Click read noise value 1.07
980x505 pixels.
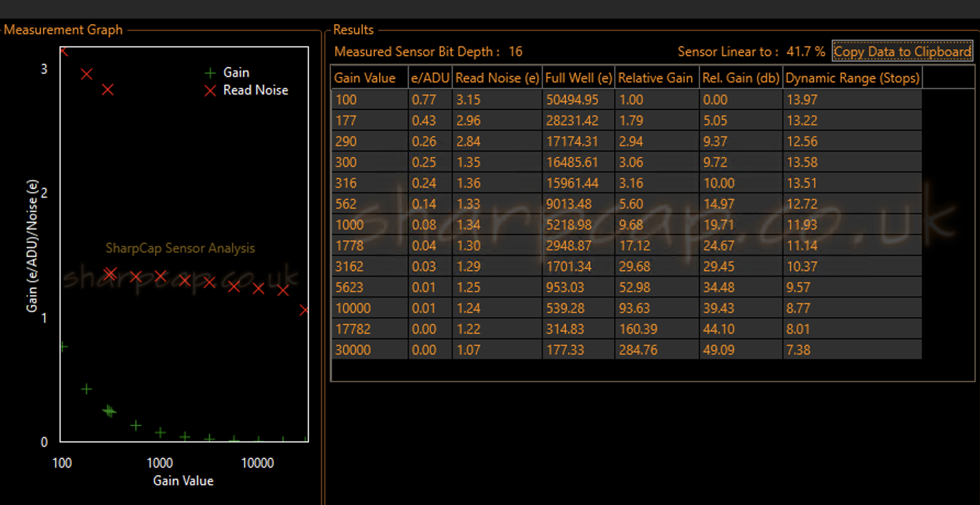(x=497, y=350)
